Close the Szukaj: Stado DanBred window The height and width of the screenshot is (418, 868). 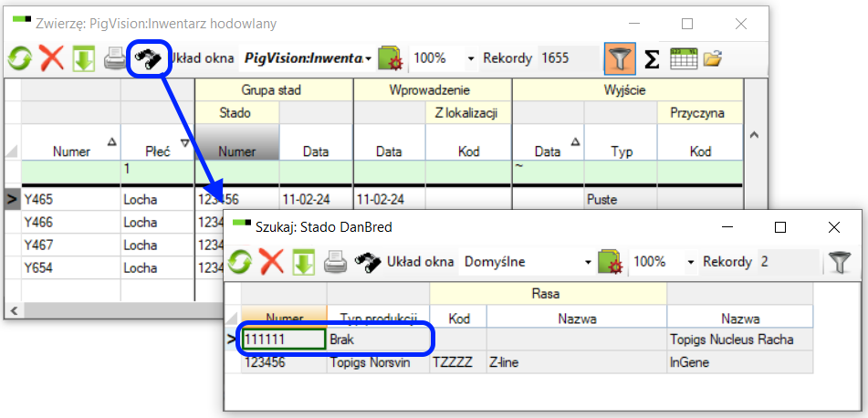[x=833, y=227]
